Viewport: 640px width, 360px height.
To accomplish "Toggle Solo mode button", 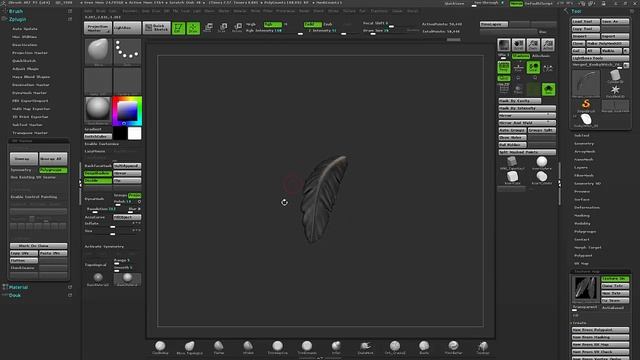I will point(548,89).
